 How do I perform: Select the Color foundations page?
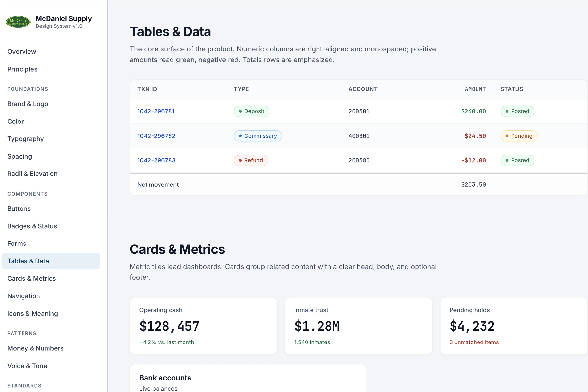[15, 121]
